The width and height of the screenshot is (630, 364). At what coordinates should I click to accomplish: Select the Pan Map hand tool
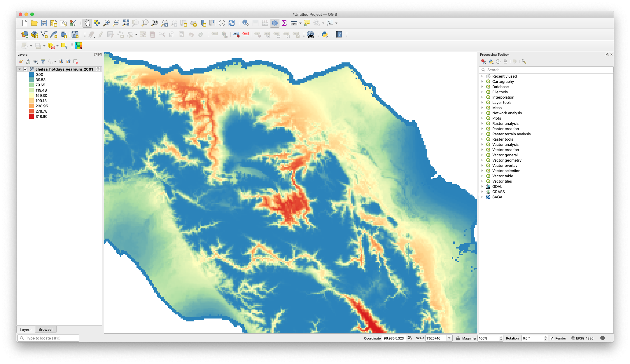click(87, 23)
